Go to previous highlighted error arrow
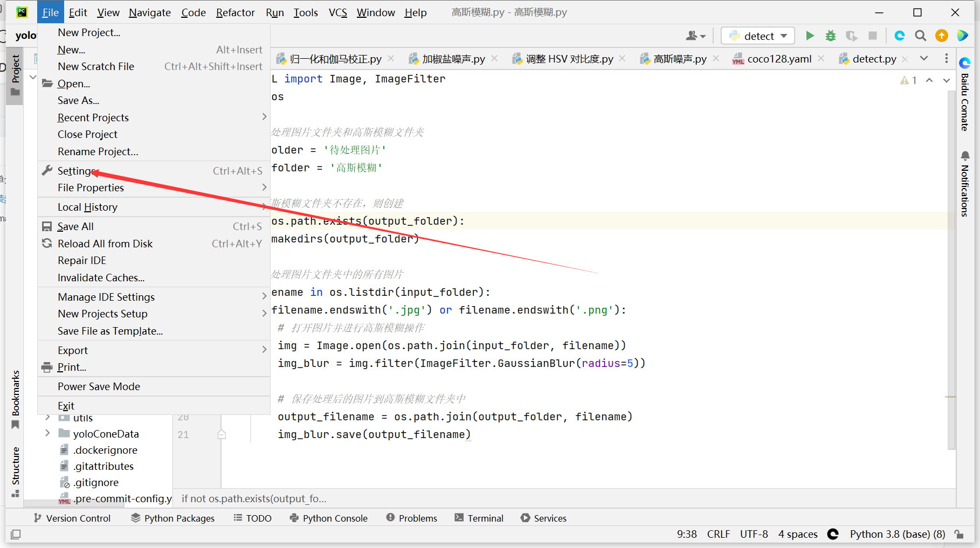This screenshot has height=548, width=980. (x=929, y=80)
